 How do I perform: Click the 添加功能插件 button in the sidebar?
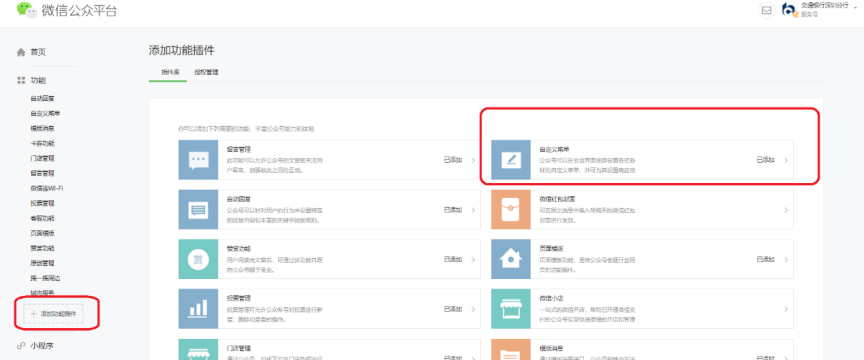pos(53,313)
